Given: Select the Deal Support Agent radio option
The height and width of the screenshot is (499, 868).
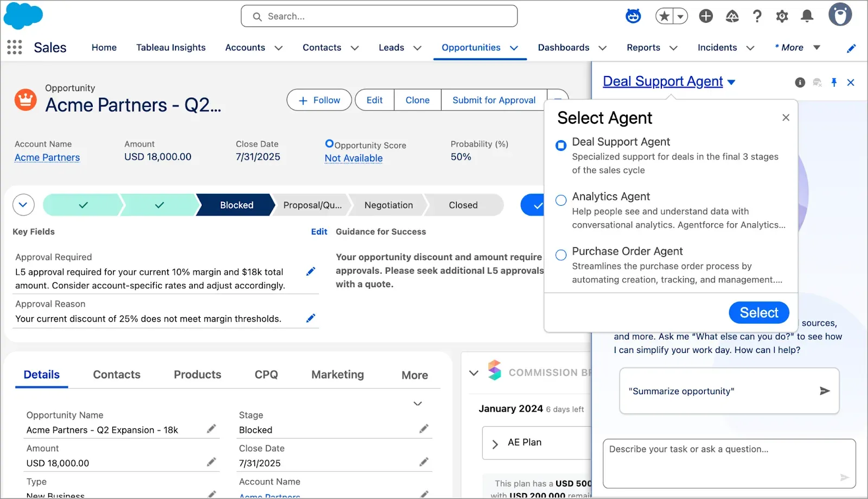Looking at the screenshot, I should (560, 145).
